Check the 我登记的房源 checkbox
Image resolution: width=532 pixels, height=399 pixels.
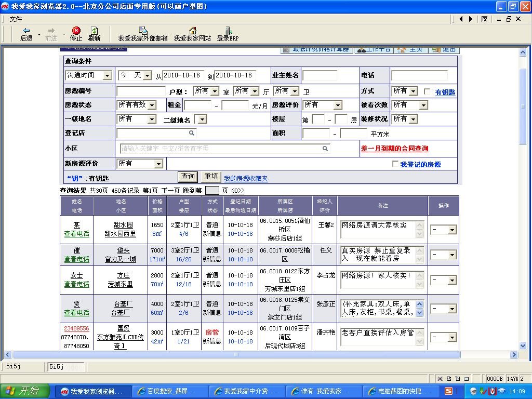tap(396, 163)
